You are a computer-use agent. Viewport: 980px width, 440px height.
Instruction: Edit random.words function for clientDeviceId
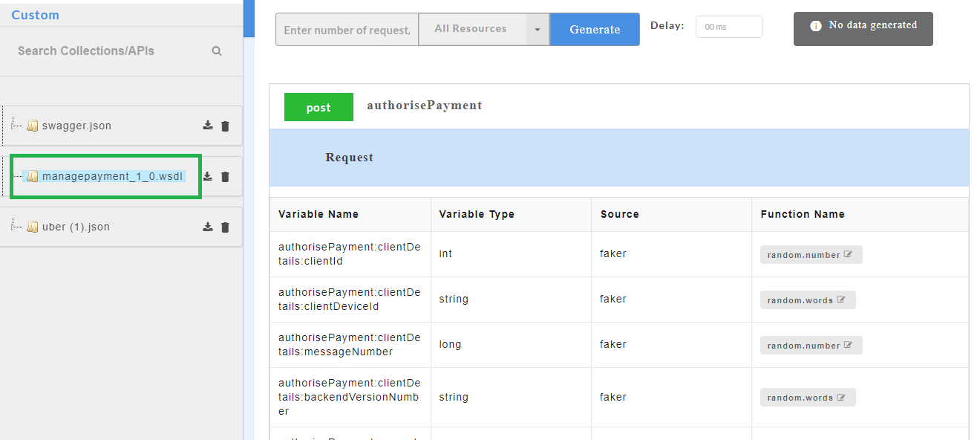(x=841, y=300)
